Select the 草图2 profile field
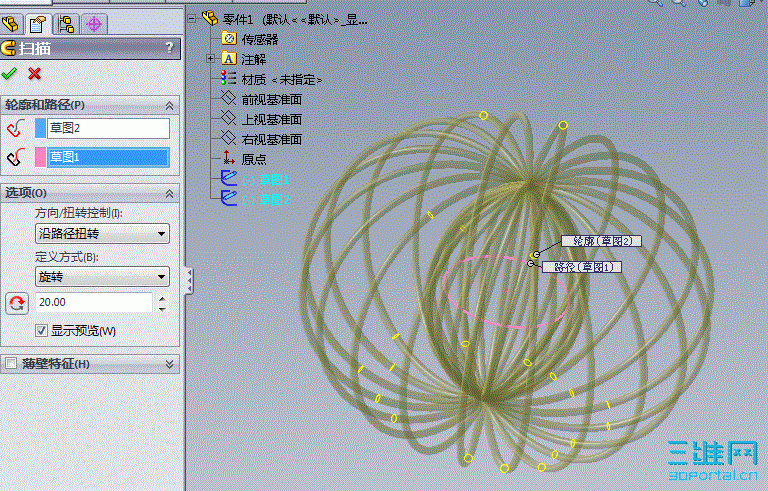Viewport: 768px width, 491px height. click(x=108, y=128)
